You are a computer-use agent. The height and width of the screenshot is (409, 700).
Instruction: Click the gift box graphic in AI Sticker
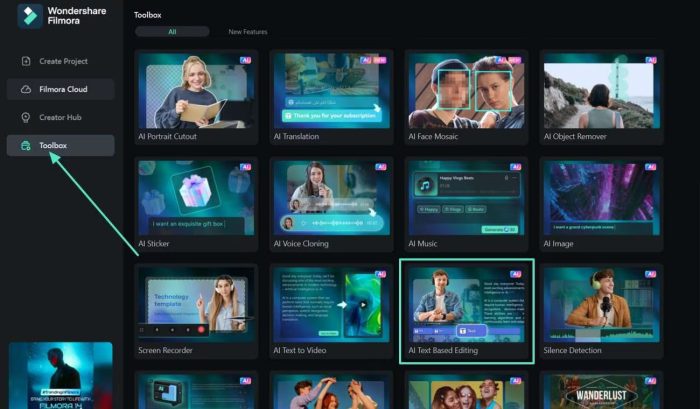(x=195, y=190)
